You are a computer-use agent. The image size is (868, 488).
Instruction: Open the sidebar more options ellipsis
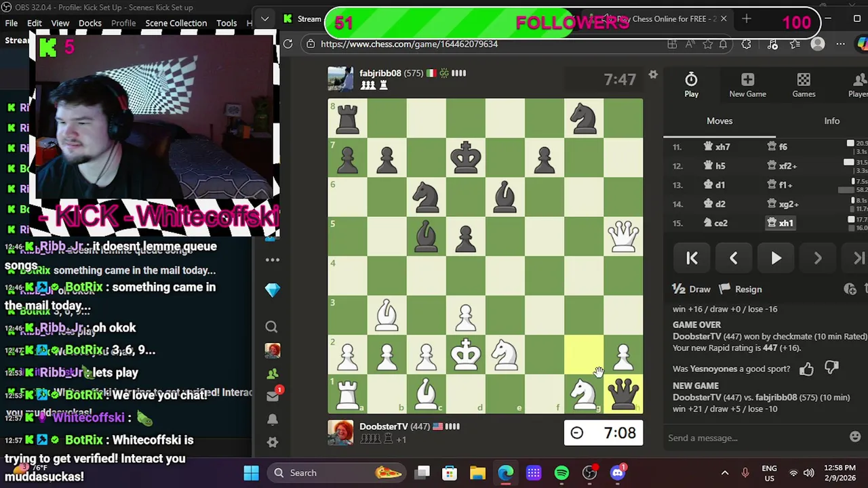point(273,260)
